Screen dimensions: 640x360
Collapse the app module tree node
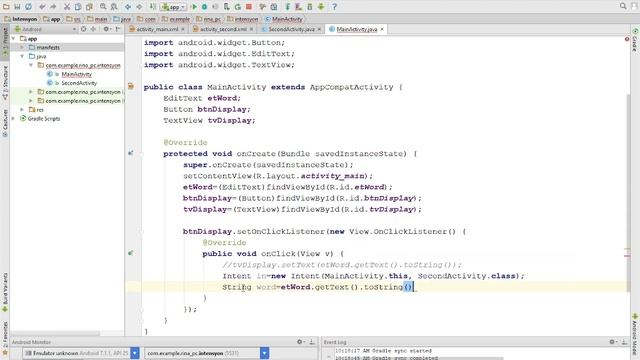point(13,39)
